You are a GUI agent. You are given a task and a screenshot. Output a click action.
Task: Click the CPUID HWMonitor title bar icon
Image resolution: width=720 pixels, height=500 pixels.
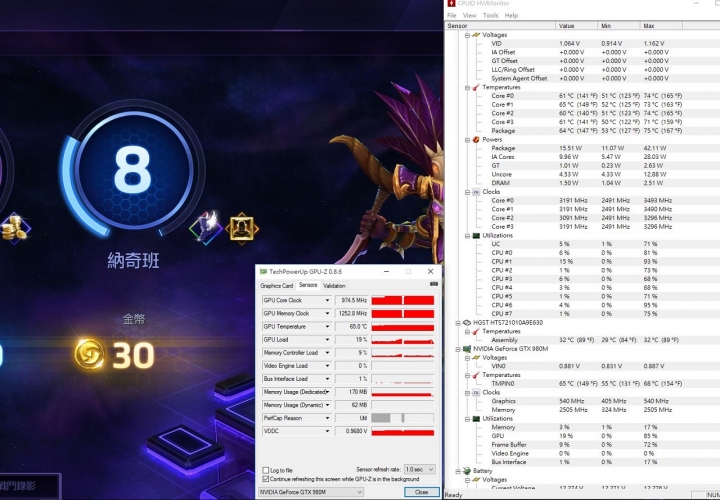point(451,3)
